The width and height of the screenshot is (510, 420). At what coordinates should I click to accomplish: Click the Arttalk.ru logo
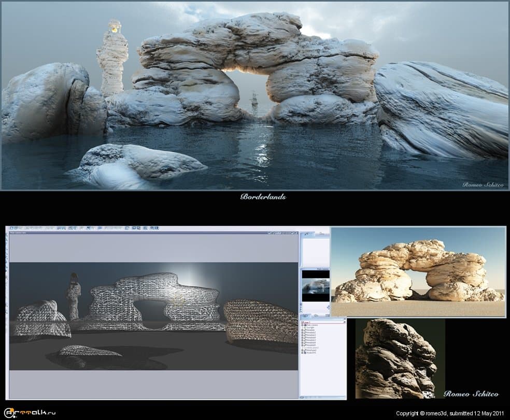[29, 413]
